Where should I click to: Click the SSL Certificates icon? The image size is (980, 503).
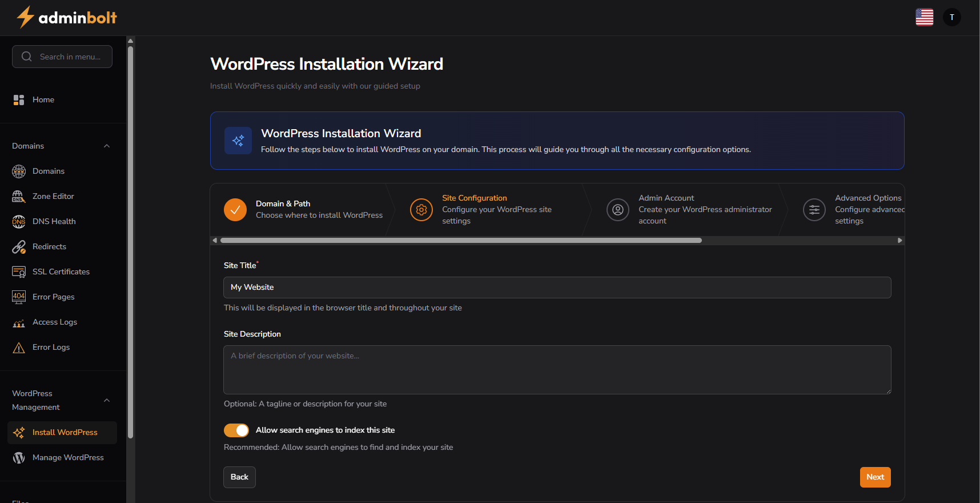point(19,272)
